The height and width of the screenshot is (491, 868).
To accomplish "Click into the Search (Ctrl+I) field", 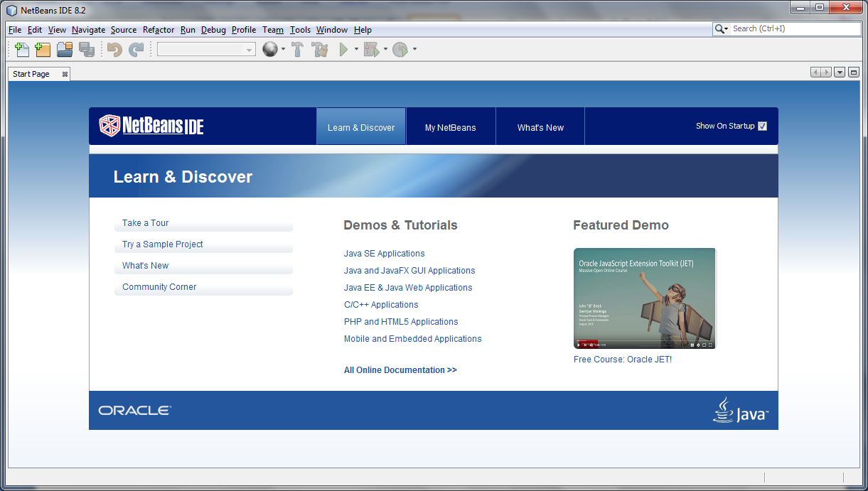I will coord(795,29).
